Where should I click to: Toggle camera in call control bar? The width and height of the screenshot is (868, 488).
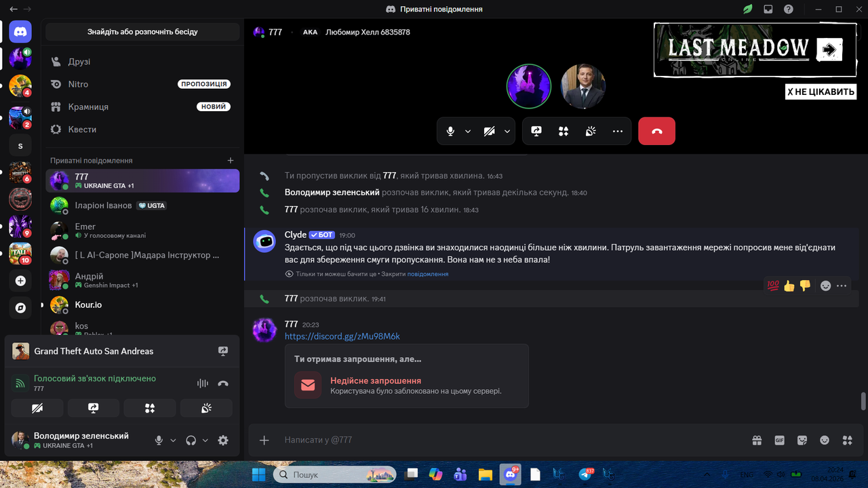click(x=489, y=131)
